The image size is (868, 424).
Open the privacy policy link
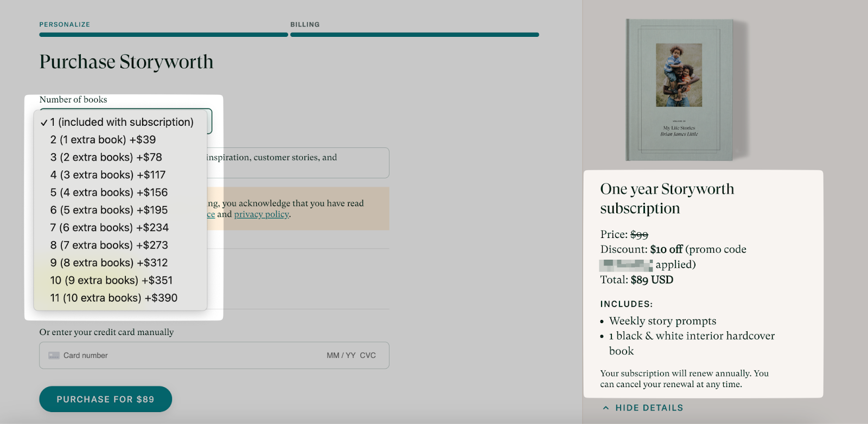[x=261, y=215]
